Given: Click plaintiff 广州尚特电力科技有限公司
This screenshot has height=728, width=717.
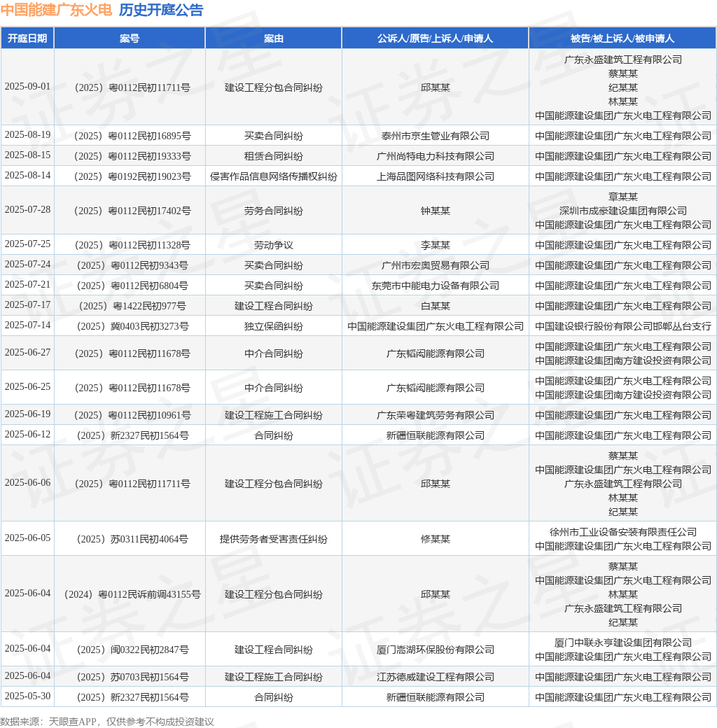Looking at the screenshot, I should tap(435, 157).
